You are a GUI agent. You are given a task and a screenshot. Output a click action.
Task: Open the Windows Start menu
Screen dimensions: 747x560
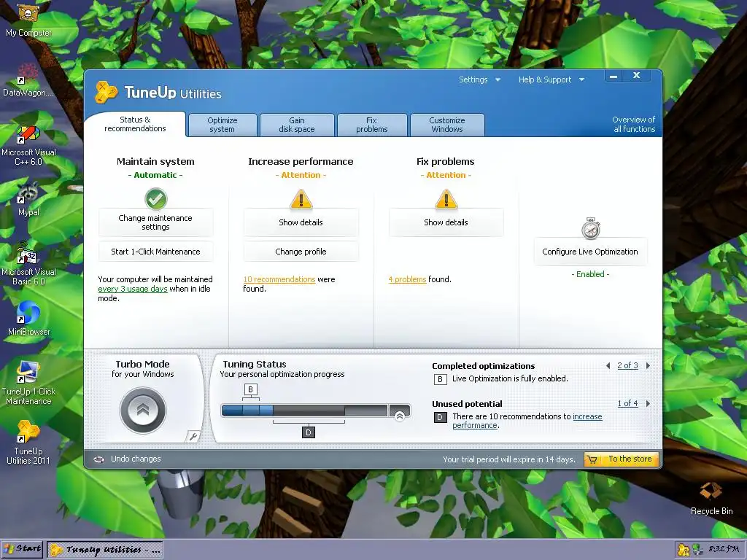(23, 549)
